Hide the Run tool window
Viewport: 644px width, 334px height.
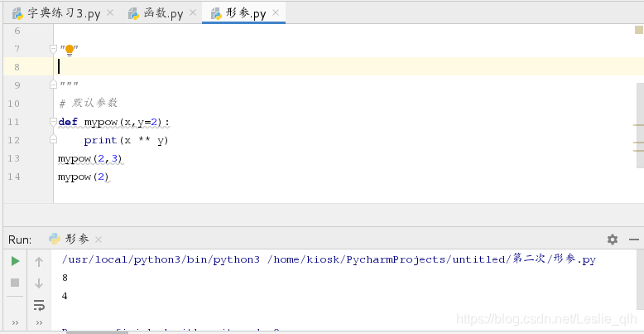pos(634,240)
